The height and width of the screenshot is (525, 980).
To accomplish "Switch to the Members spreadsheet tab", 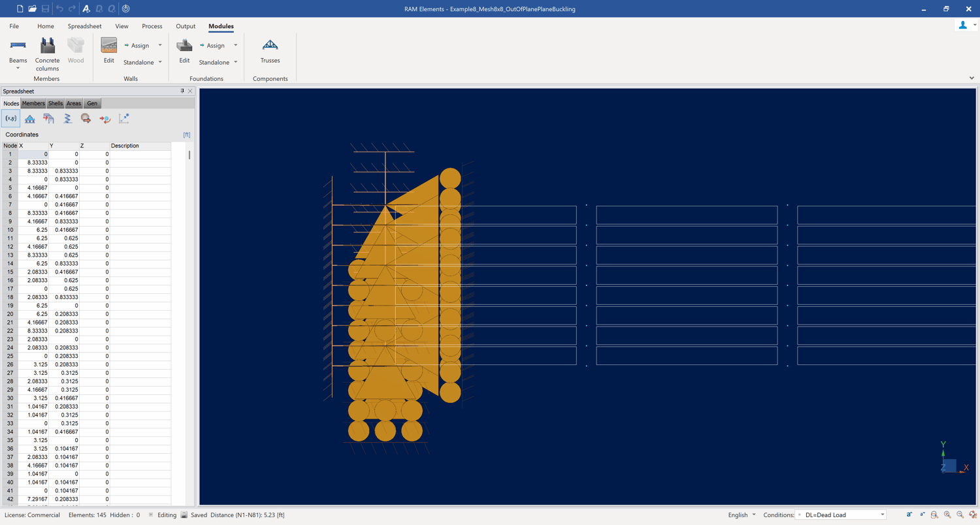I will (33, 103).
